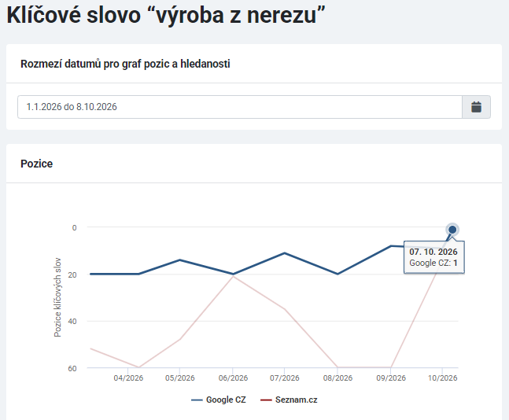
Task: Click the highlighted 07. 10. 2026 data point
Action: tap(452, 230)
